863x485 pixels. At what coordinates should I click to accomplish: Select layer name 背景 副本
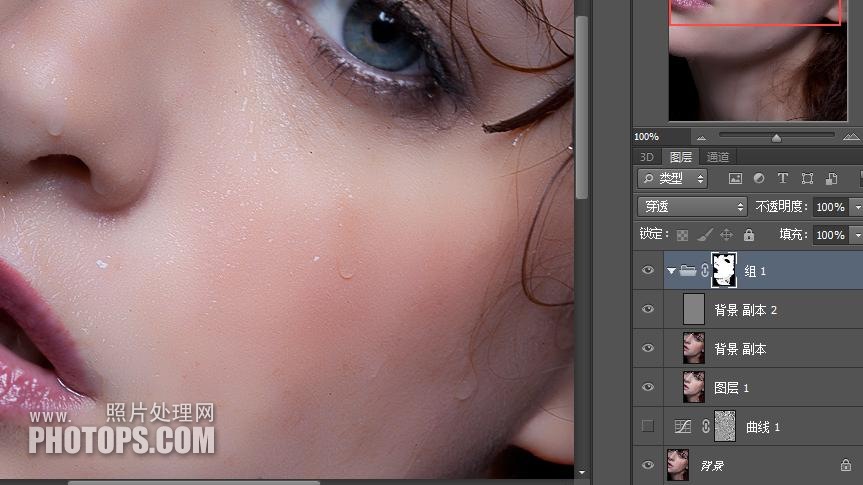(740, 349)
